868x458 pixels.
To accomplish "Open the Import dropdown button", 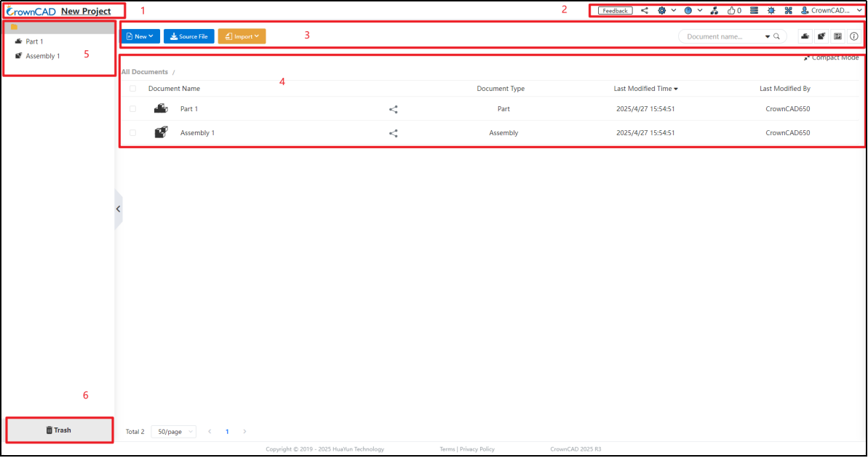I will click(242, 36).
